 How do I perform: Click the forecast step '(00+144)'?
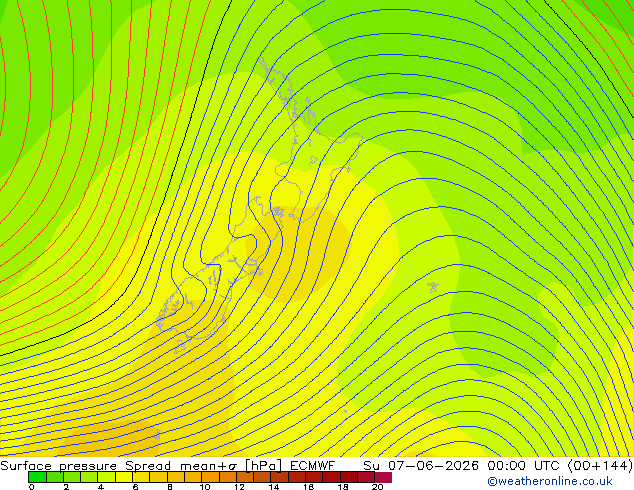[600, 466]
